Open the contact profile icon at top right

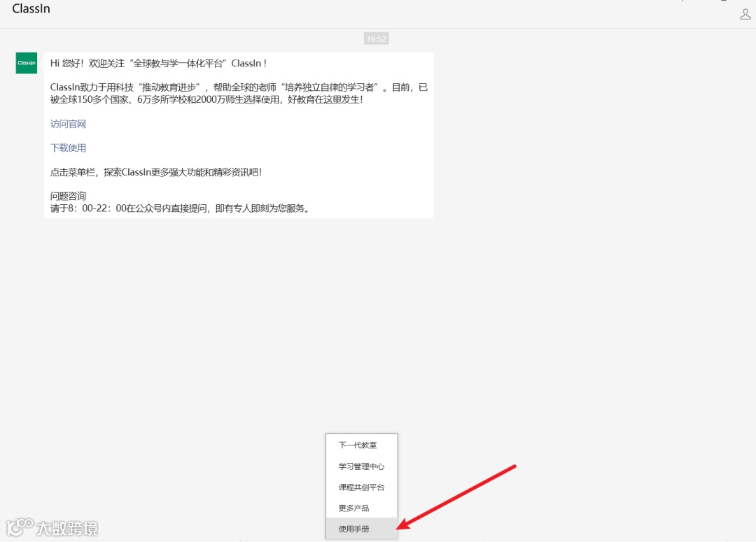[x=745, y=13]
